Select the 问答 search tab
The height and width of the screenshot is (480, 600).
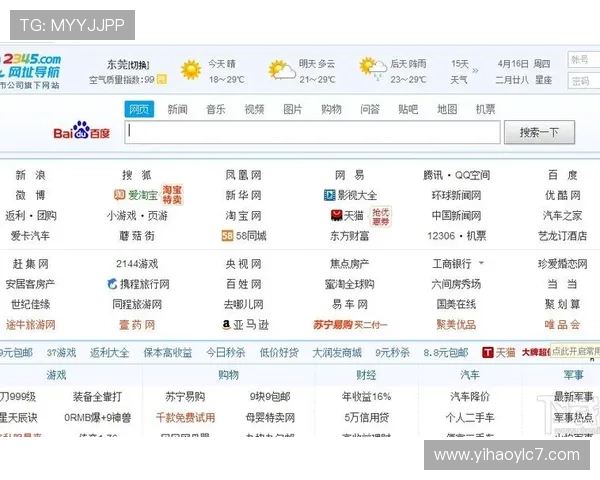pyautogui.click(x=370, y=109)
